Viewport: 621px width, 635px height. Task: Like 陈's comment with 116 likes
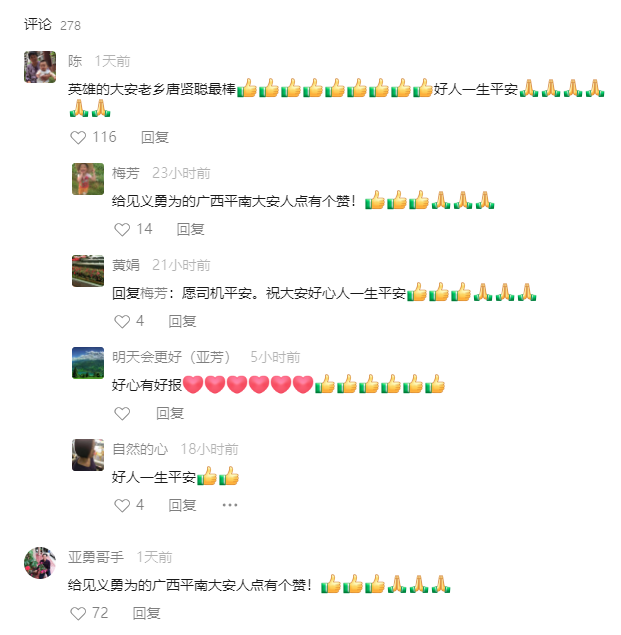tap(78, 138)
